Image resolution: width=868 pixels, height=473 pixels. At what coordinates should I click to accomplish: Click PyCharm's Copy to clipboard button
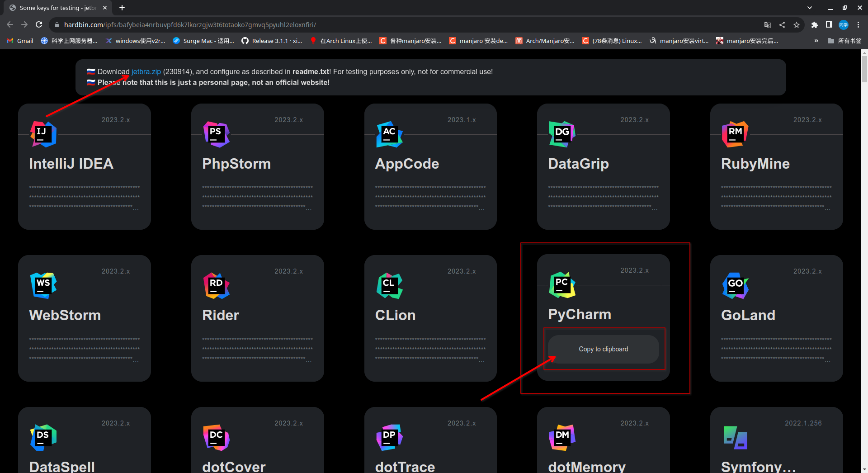[x=604, y=349]
